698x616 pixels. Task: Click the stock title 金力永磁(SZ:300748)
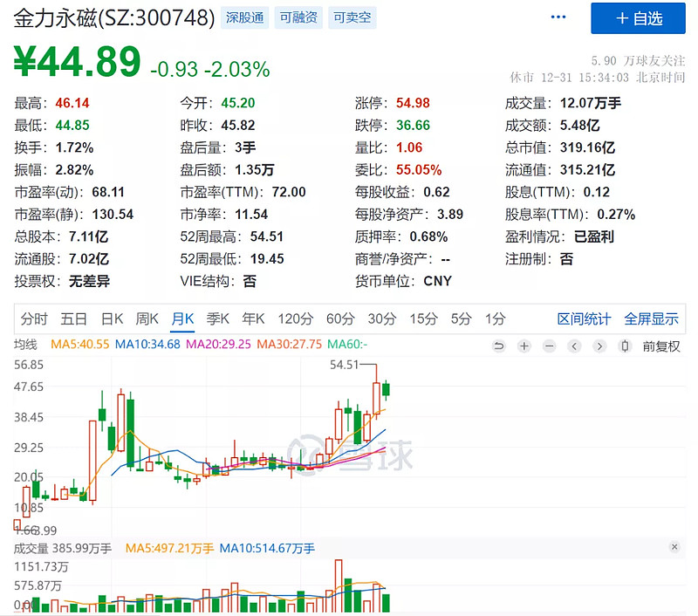[x=114, y=18]
